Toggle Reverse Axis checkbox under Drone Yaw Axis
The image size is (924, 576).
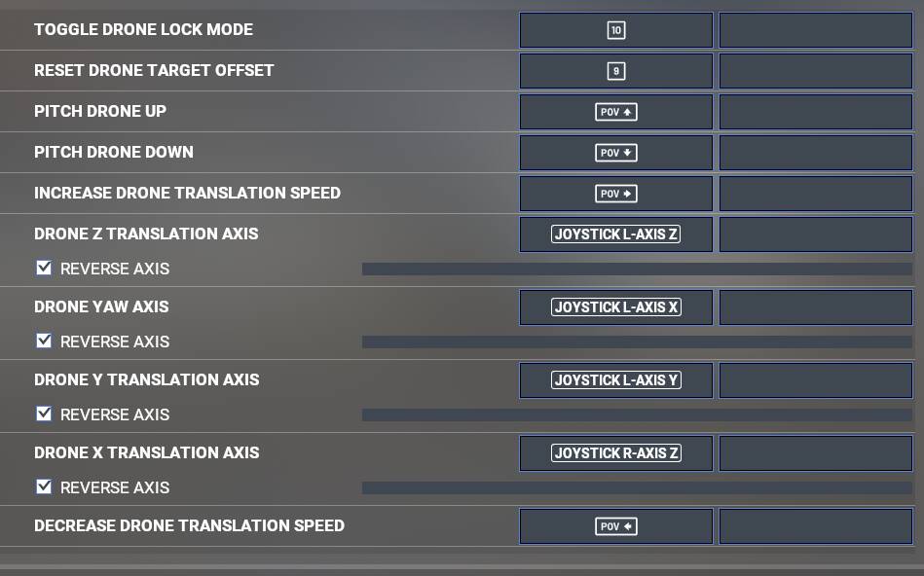coord(44,341)
